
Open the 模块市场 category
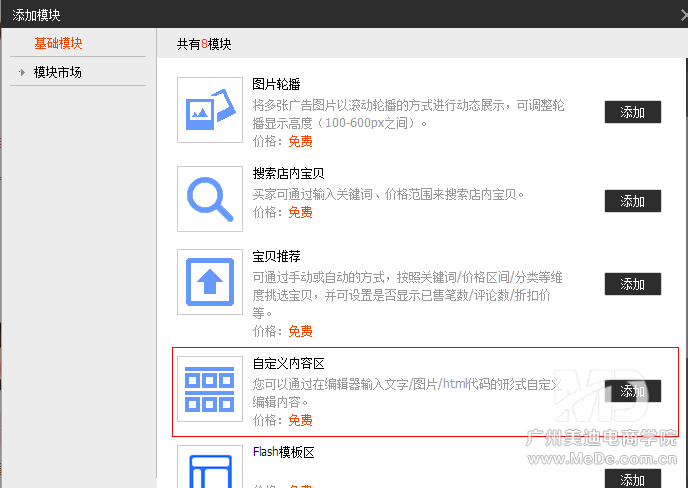click(x=57, y=72)
